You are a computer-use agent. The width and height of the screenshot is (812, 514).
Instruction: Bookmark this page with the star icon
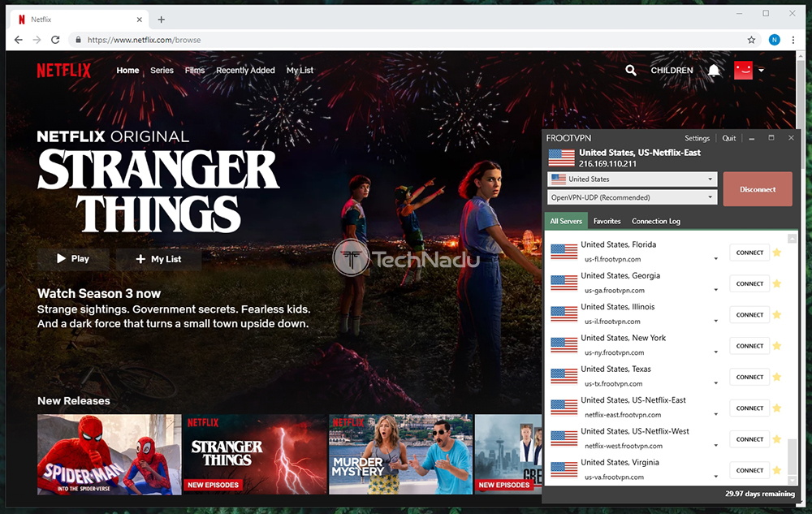click(751, 40)
